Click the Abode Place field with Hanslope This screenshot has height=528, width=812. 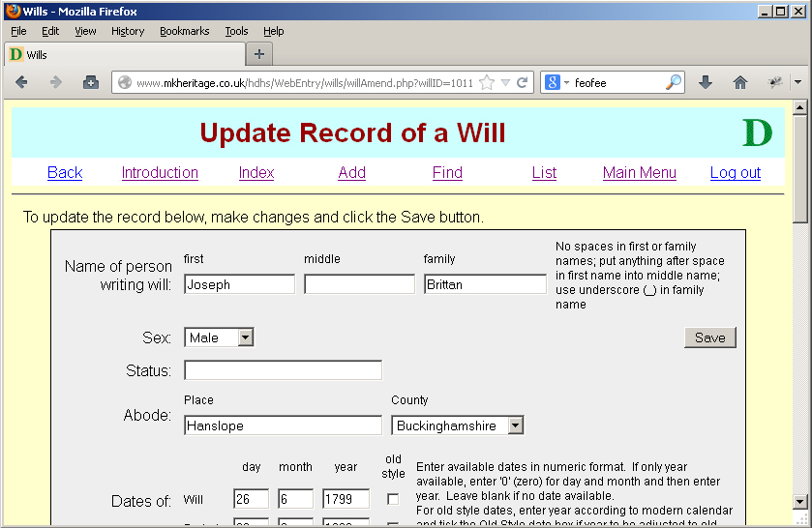pos(283,425)
